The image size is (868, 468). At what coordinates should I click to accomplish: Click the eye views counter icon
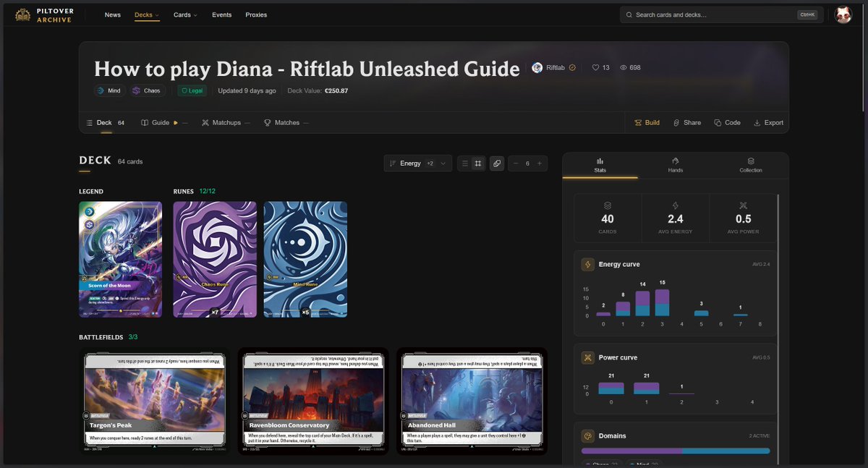pyautogui.click(x=624, y=68)
